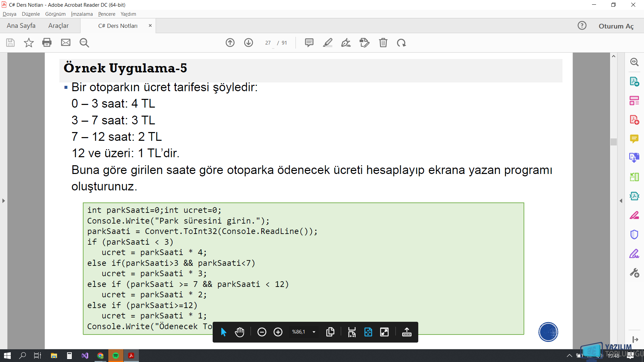Image resolution: width=644 pixels, height=362 pixels.
Task: Open the Comment tool in sidebar
Action: pos(634,139)
